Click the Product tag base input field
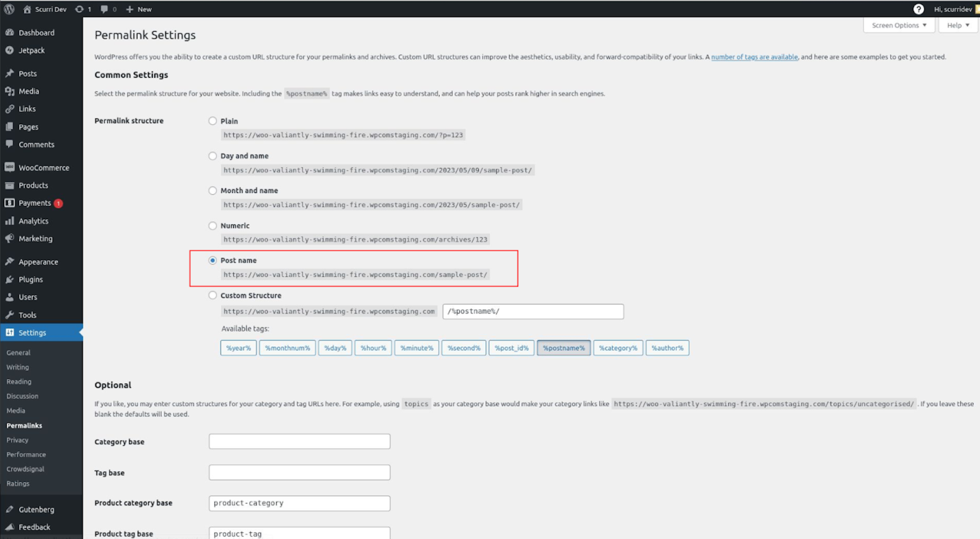980x539 pixels. pos(300,533)
